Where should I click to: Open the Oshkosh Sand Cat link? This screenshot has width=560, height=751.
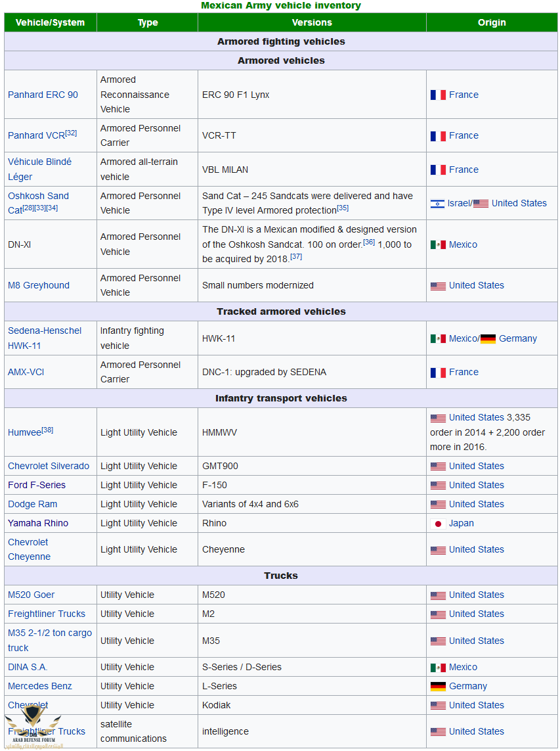(38, 203)
